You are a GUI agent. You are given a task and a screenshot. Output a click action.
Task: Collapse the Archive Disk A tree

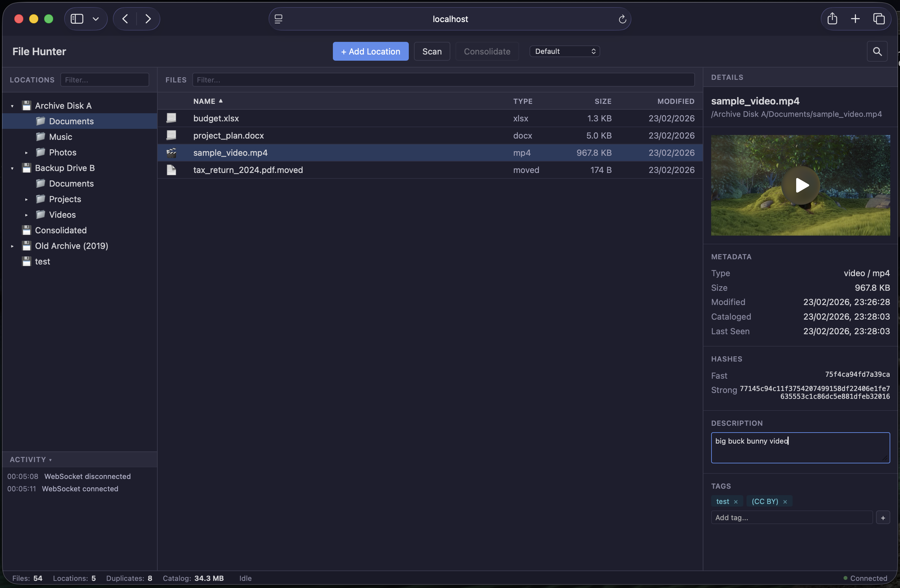(x=12, y=105)
